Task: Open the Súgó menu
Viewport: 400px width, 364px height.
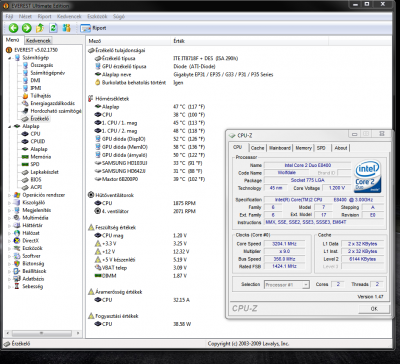Action: [x=119, y=16]
